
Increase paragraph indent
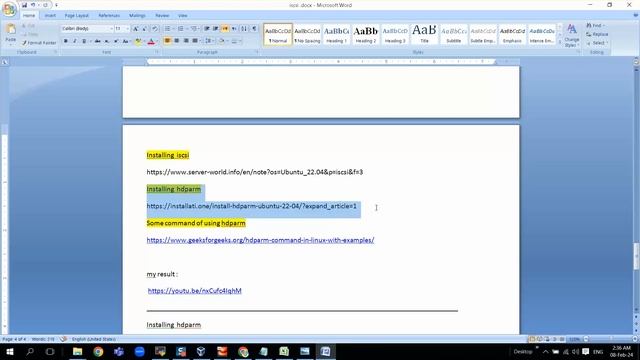(x=216, y=29)
